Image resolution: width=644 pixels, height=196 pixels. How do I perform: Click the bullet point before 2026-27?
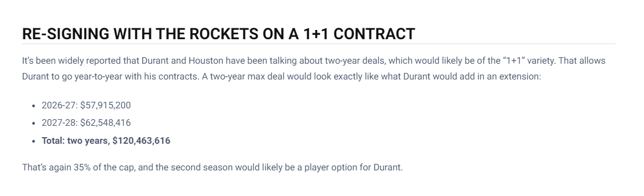(34, 106)
